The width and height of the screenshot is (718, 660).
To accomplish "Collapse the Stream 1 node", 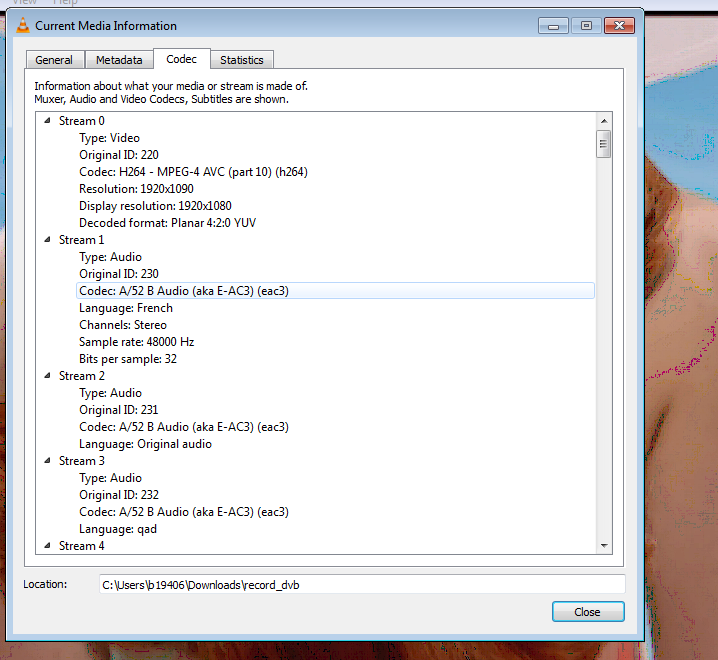I will pyautogui.click(x=47, y=240).
